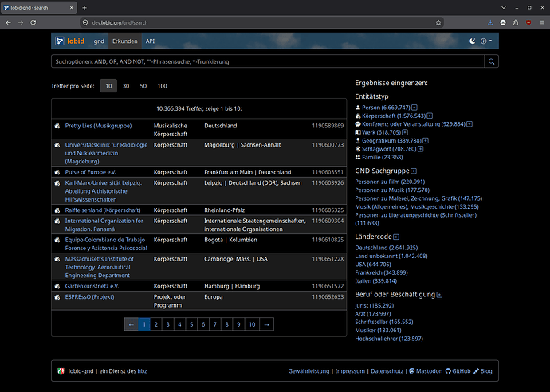This screenshot has width=550, height=392.
Task: Expand Werk subtypes
Action: [405, 132]
